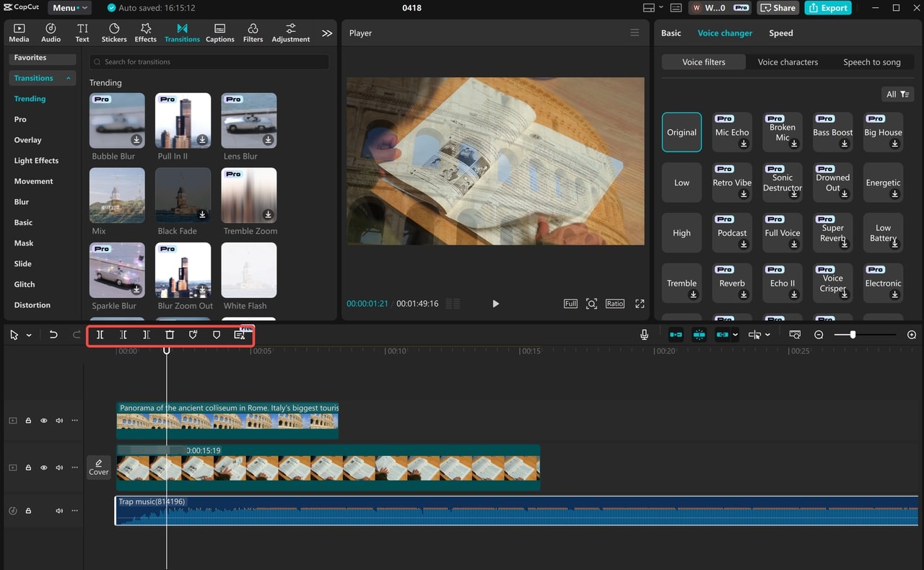Lock the book video track
The image size is (924, 570).
(28, 468)
